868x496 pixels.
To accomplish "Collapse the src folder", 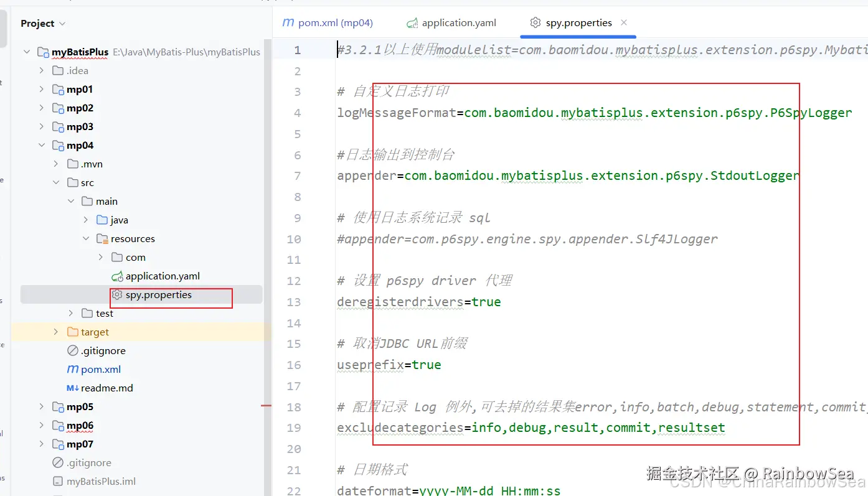I will [56, 182].
